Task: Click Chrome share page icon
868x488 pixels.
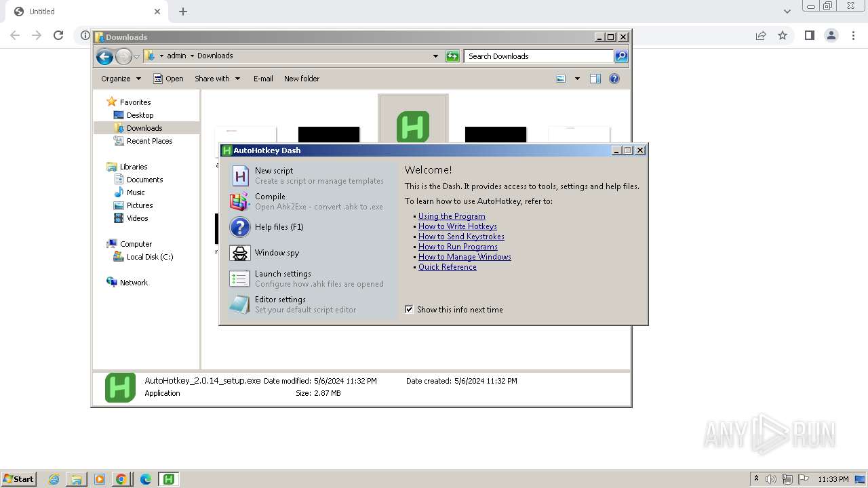Action: (761, 35)
